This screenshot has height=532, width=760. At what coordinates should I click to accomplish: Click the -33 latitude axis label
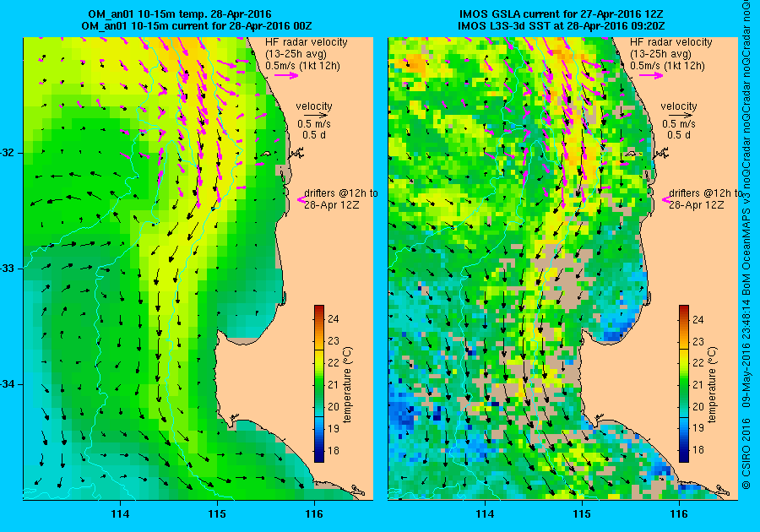click(x=8, y=269)
